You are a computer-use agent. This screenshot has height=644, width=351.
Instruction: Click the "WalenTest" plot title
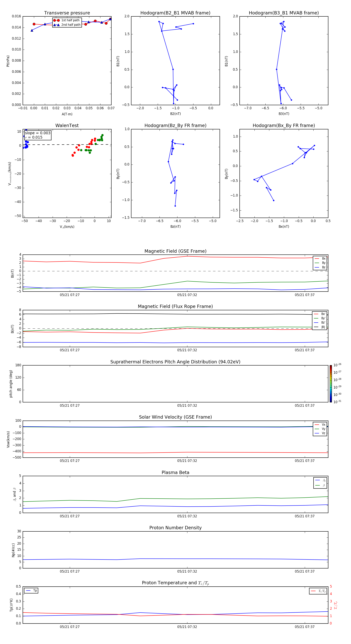coord(67,125)
